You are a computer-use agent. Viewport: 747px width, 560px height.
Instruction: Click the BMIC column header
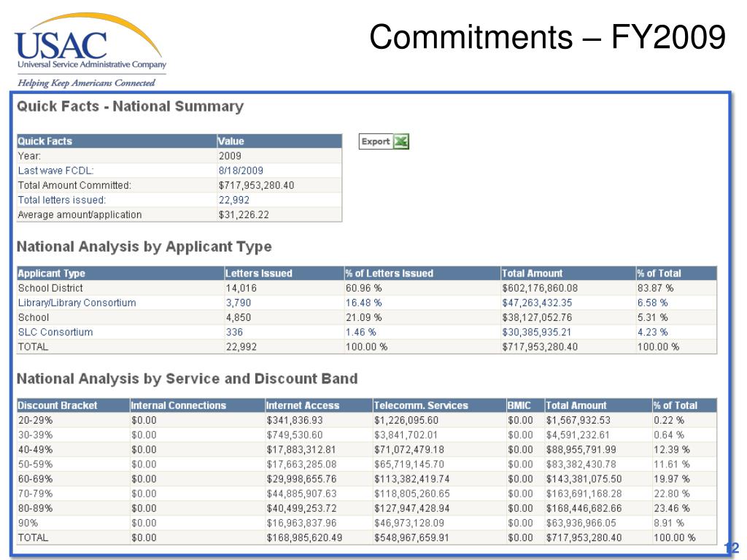(x=525, y=405)
